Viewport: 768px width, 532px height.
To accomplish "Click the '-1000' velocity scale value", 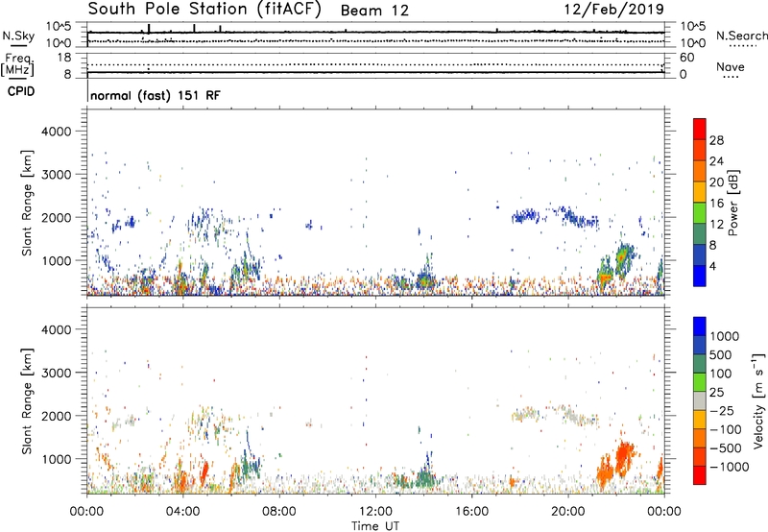I will click(729, 467).
